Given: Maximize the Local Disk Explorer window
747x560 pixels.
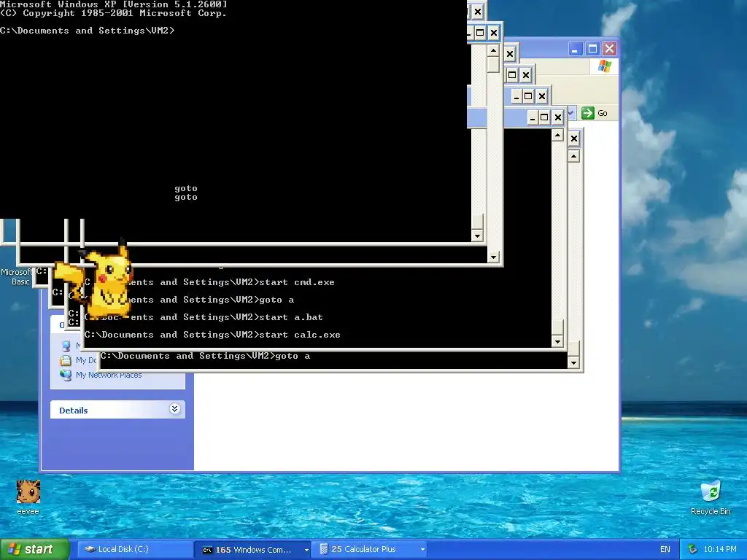Looking at the screenshot, I should click(x=592, y=49).
